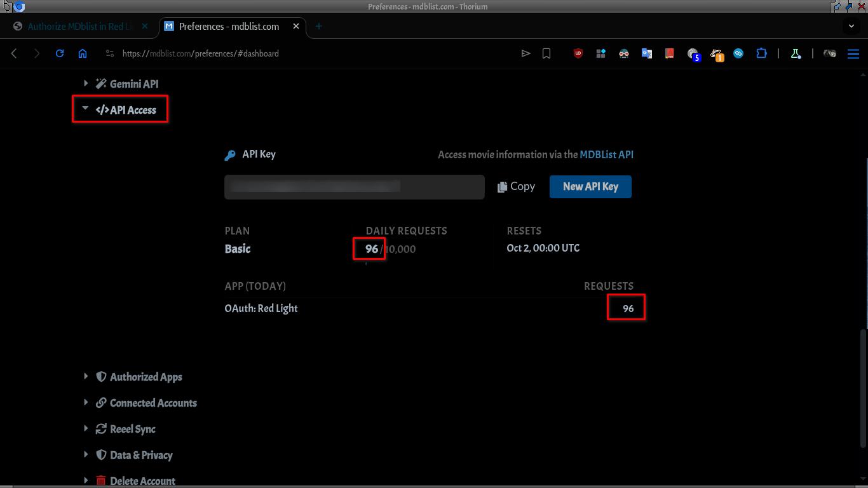Go to browser home page icon

[83, 53]
